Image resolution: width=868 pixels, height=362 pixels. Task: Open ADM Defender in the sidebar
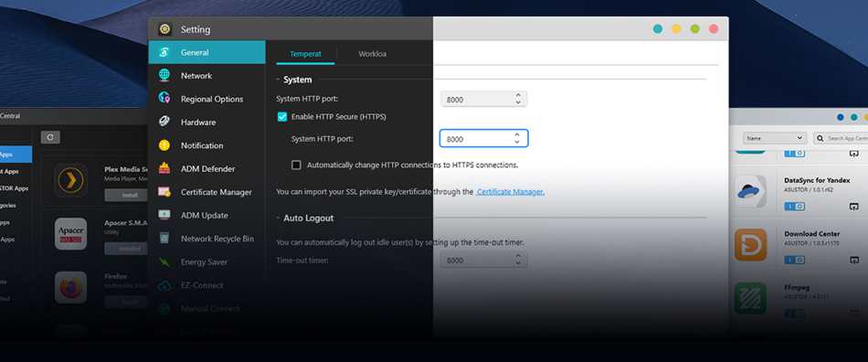(207, 169)
